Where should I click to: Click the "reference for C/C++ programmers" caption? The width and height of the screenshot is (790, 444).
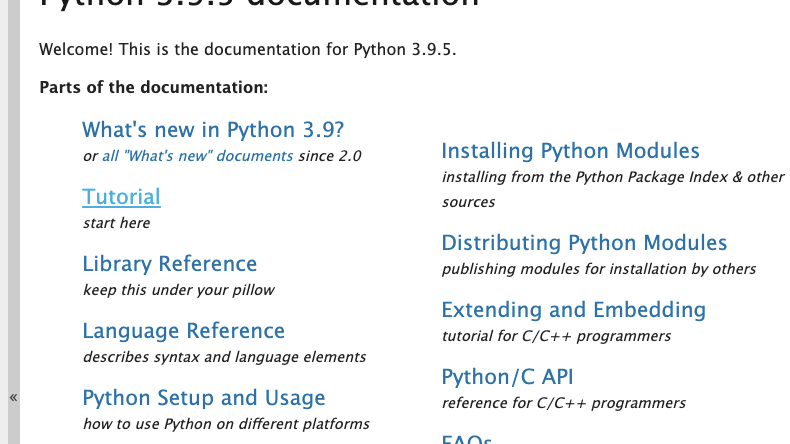coord(563,403)
